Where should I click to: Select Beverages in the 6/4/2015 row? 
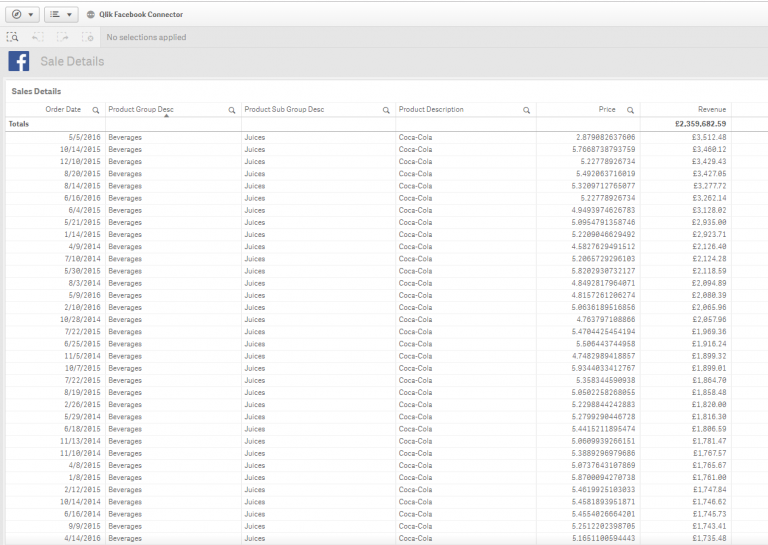[125, 210]
